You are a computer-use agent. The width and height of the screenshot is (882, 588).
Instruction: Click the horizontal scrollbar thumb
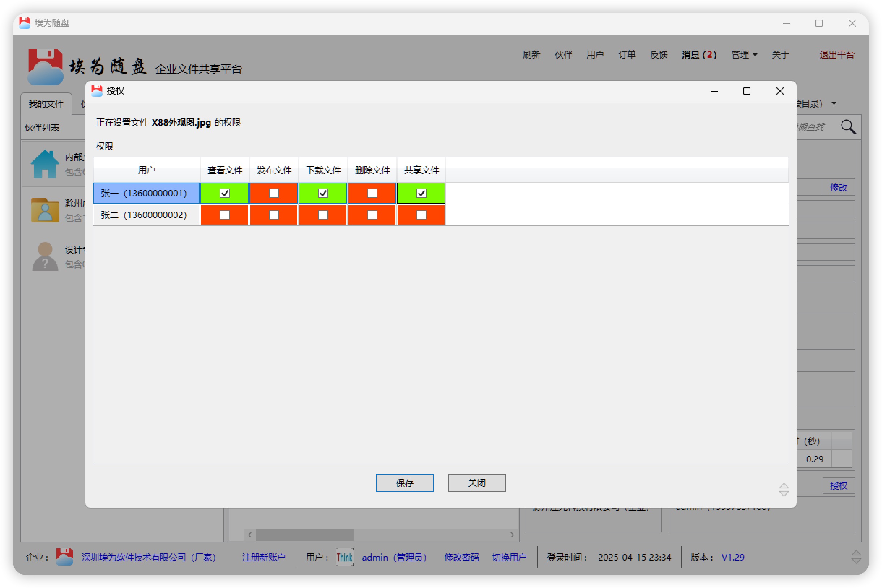[304, 535]
